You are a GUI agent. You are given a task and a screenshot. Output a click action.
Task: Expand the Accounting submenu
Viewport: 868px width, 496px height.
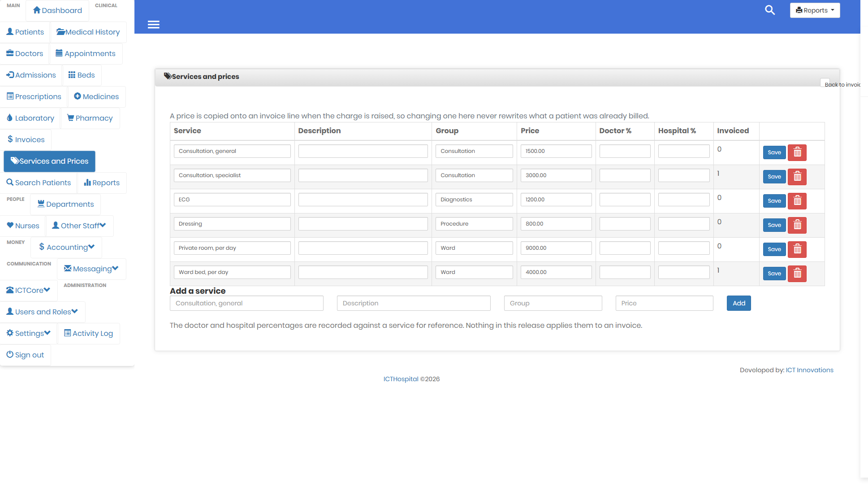click(x=66, y=247)
